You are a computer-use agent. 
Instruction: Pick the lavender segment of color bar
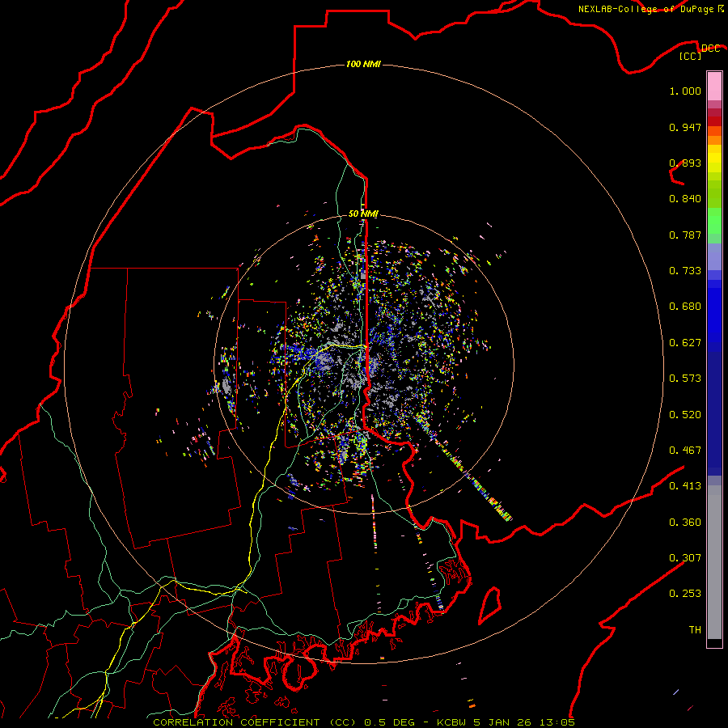click(714, 257)
